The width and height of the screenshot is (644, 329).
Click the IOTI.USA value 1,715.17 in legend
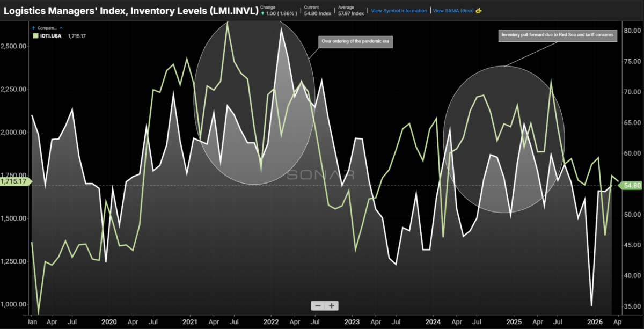(77, 36)
